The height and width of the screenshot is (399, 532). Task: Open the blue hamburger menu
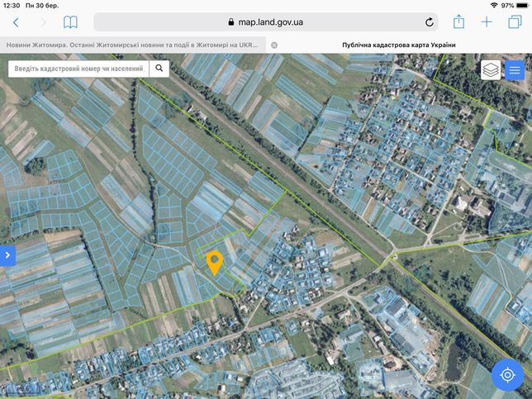coord(515,70)
